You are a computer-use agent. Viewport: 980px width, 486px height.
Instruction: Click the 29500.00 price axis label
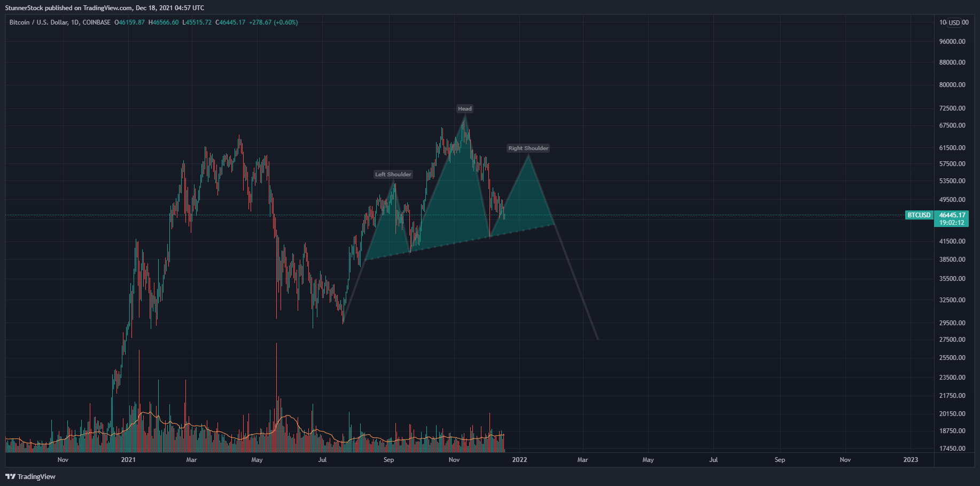[x=952, y=323]
